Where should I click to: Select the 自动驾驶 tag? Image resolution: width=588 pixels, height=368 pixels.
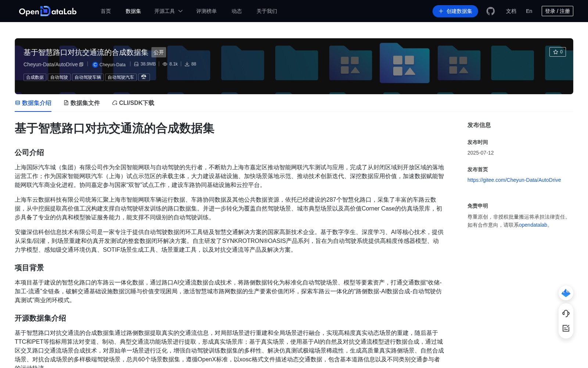[59, 77]
